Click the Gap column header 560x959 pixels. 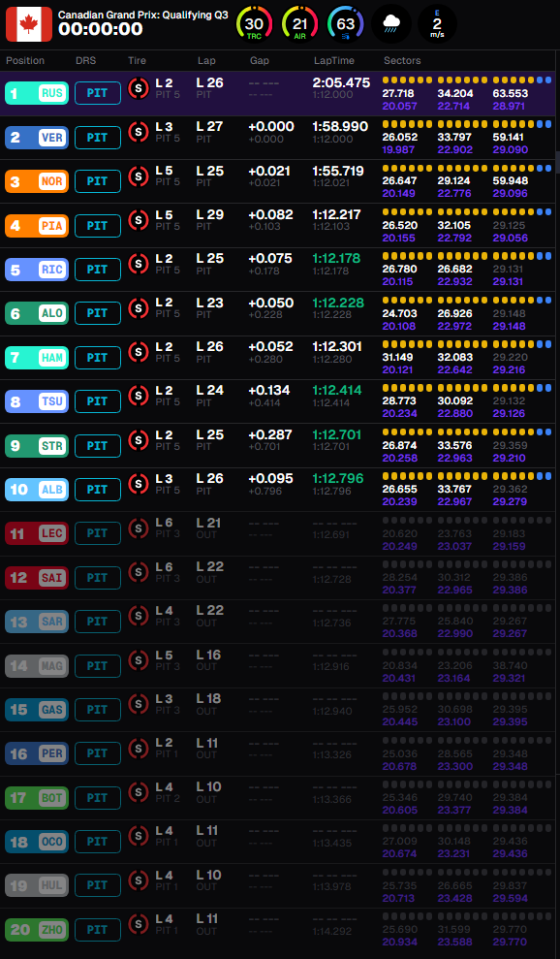(x=260, y=60)
